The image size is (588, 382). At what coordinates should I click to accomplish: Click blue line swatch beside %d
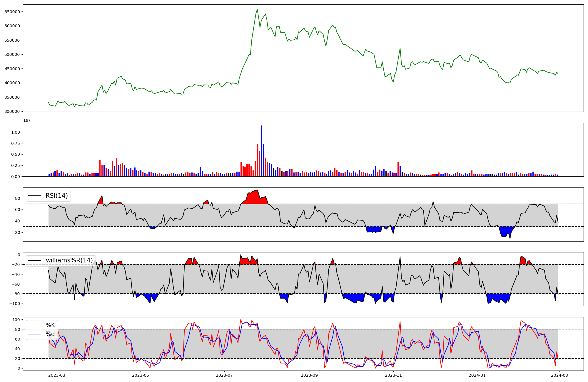pos(34,334)
